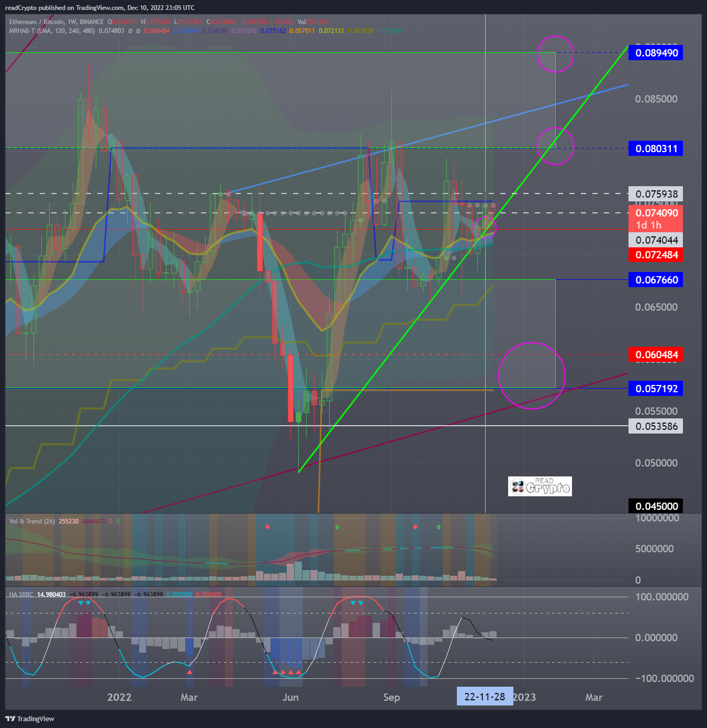
Task: Select the magenta circle at 0.080311 level
Action: (556, 146)
